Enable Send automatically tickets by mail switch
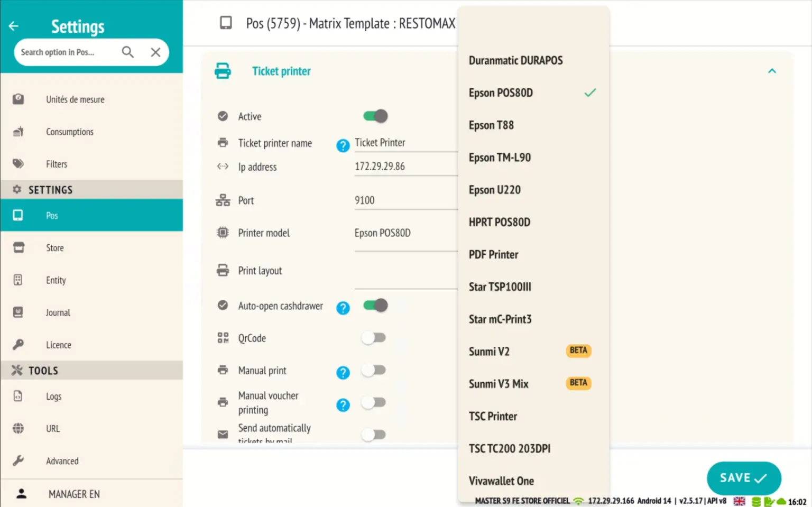Image resolution: width=812 pixels, height=507 pixels. 374,435
